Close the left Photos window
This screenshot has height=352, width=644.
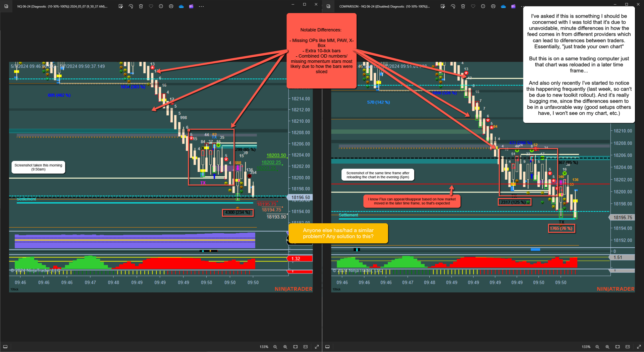pos(316,4)
